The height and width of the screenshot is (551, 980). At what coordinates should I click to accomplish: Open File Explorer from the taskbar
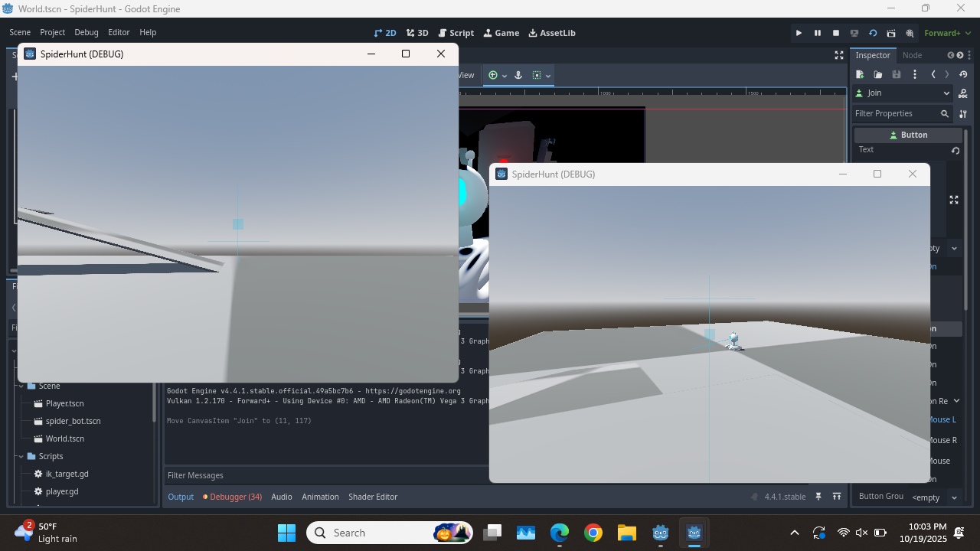click(x=626, y=533)
